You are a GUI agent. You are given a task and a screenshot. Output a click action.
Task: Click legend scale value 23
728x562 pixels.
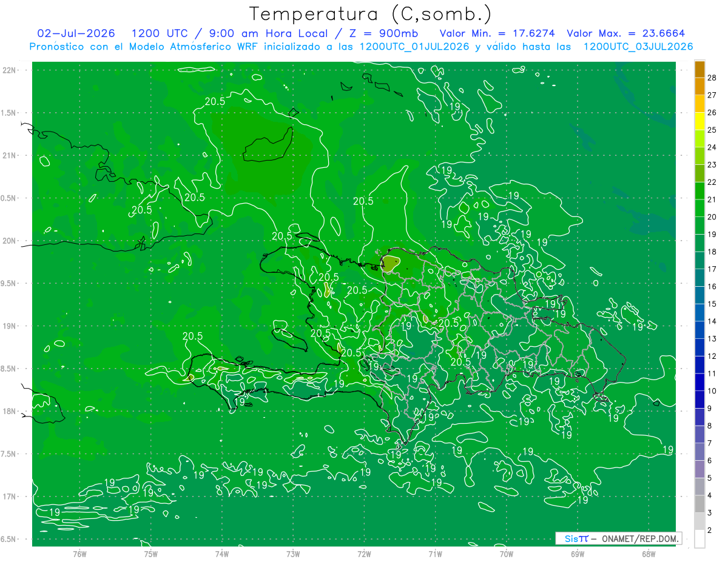(712, 164)
